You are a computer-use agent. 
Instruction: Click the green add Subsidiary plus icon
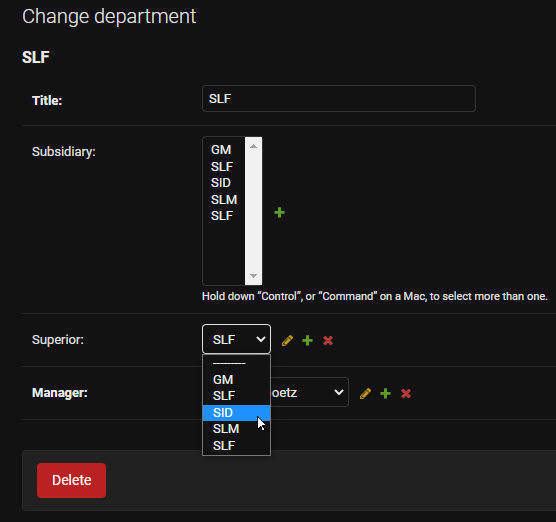tap(279, 212)
